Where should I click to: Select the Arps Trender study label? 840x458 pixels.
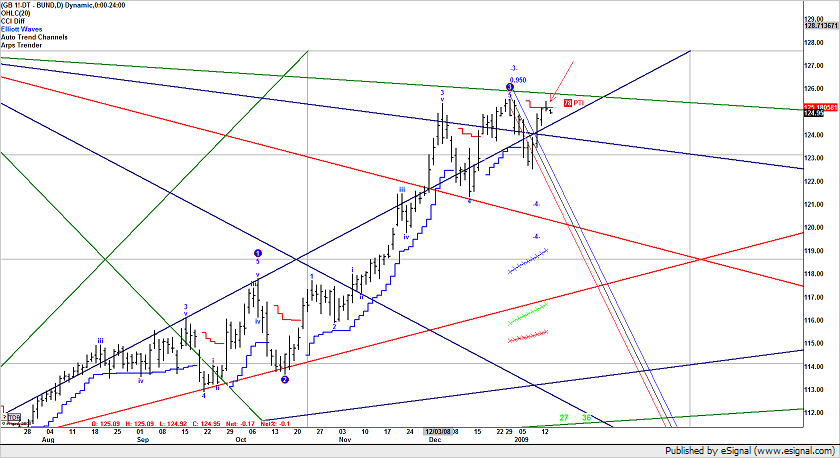tap(25, 45)
